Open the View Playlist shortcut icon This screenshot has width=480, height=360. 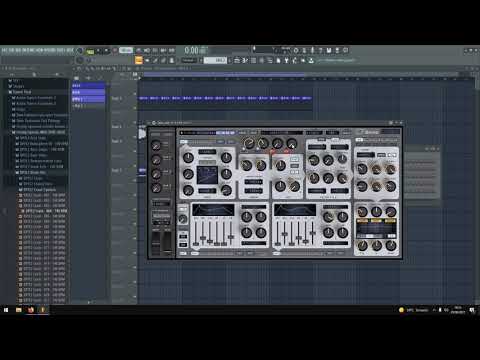pyautogui.click(x=237, y=60)
